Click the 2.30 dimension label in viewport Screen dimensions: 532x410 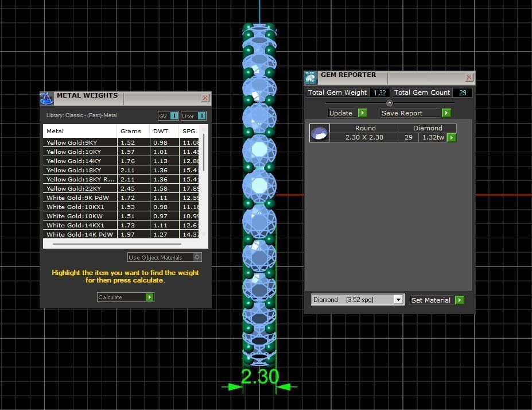[x=260, y=377]
